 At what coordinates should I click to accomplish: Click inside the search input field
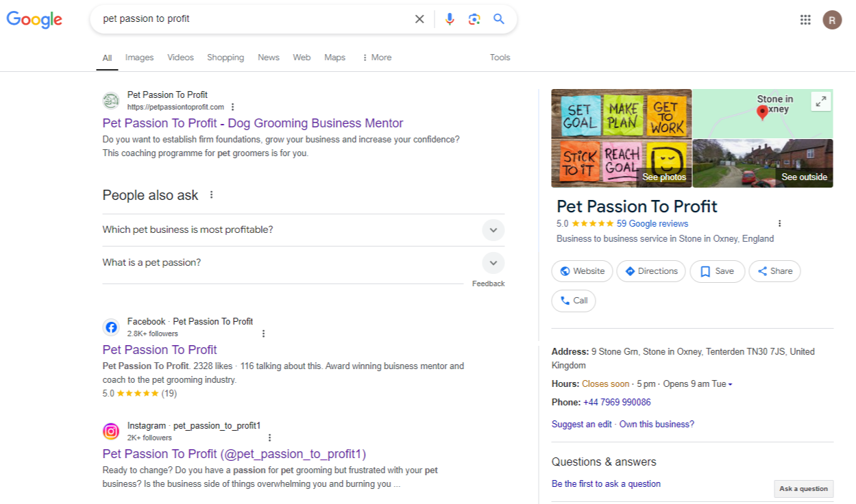click(254, 19)
